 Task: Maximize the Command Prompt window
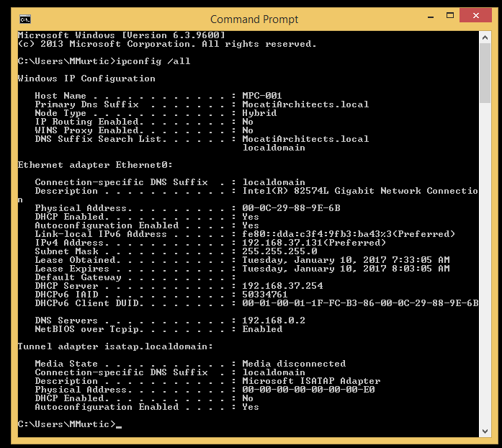(x=450, y=16)
